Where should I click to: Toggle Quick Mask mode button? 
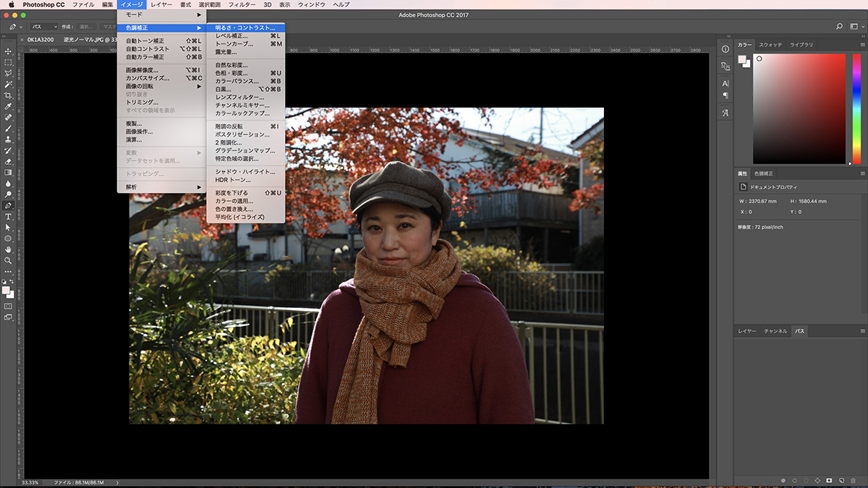pos(8,306)
